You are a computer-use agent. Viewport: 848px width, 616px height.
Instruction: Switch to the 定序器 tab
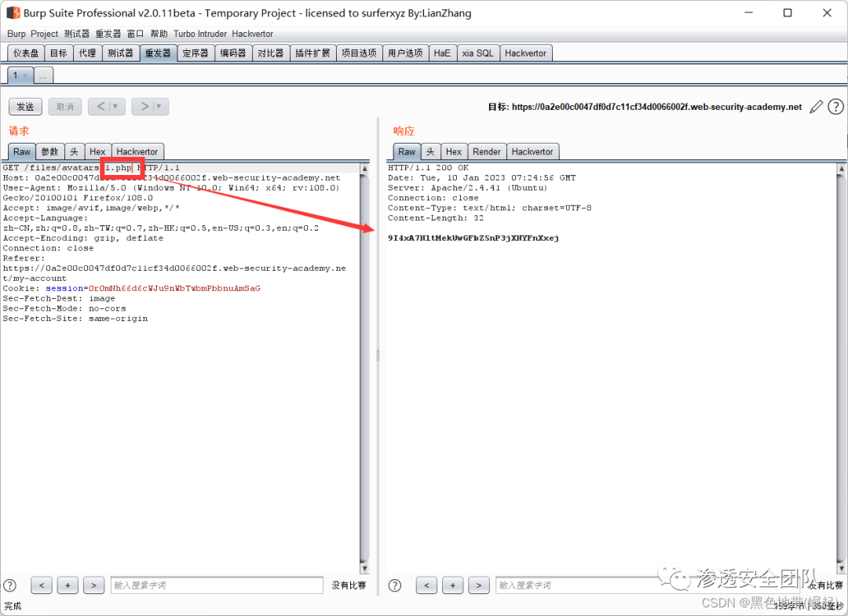196,53
